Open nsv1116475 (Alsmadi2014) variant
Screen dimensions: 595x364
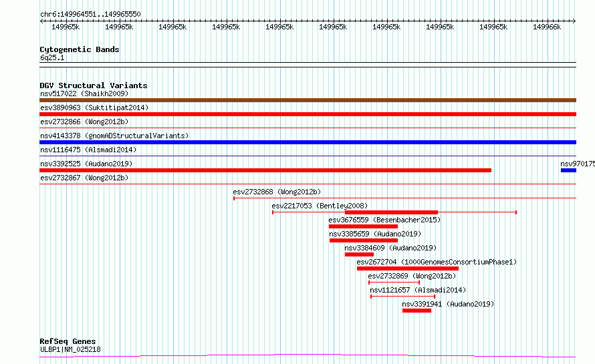(88, 150)
